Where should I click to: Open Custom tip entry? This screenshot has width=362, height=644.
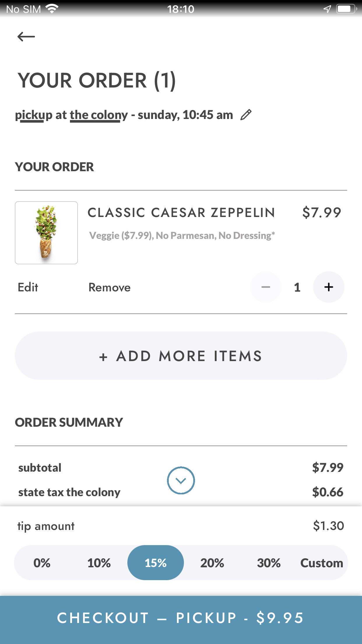322,563
